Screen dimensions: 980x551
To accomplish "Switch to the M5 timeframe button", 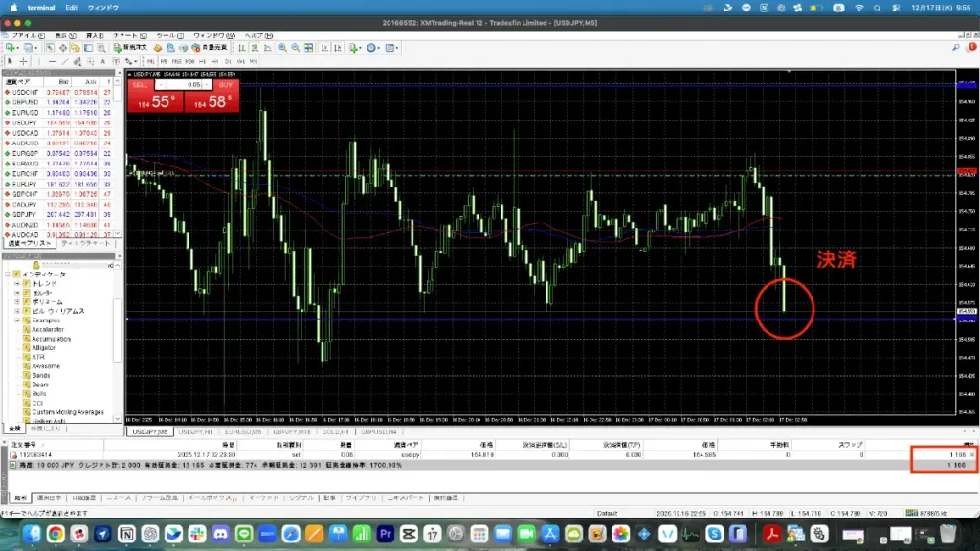I will click(x=164, y=61).
